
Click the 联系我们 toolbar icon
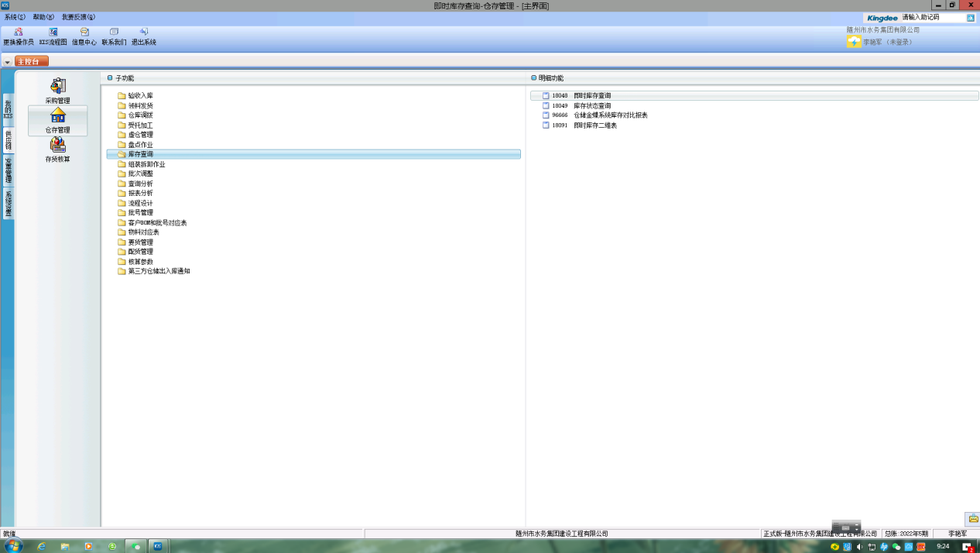[114, 33]
